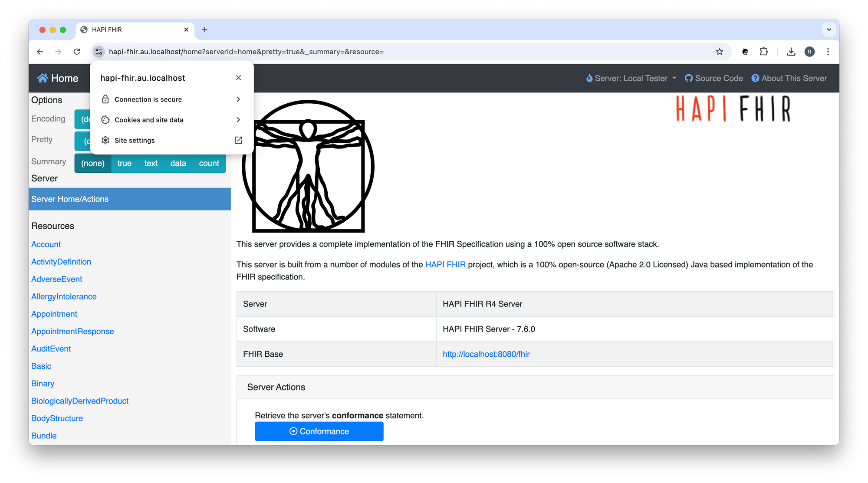The width and height of the screenshot is (868, 483).
Task: Close the HAPI FHIR tab
Action: (x=186, y=30)
